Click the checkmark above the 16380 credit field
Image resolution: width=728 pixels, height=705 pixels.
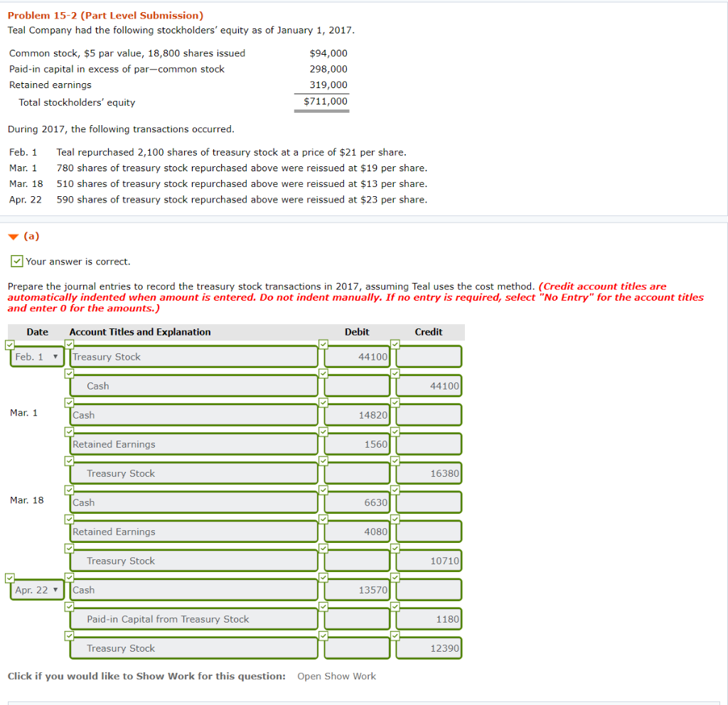pos(395,461)
